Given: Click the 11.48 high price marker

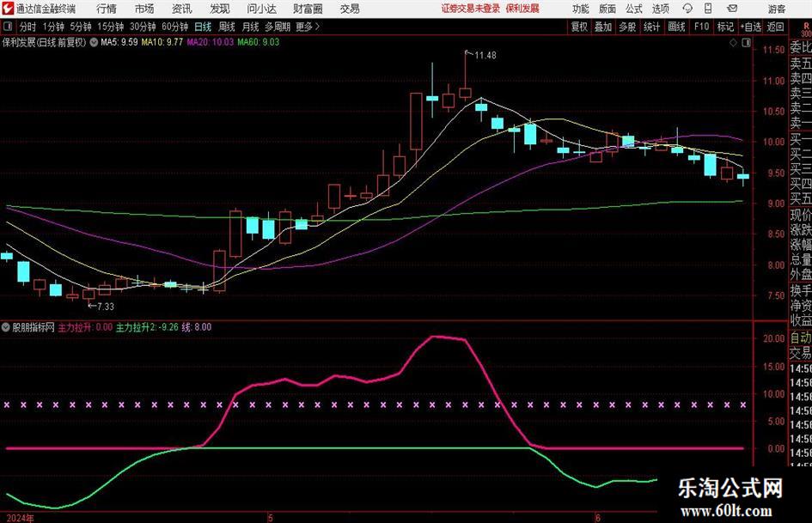Looking at the screenshot, I should point(485,56).
